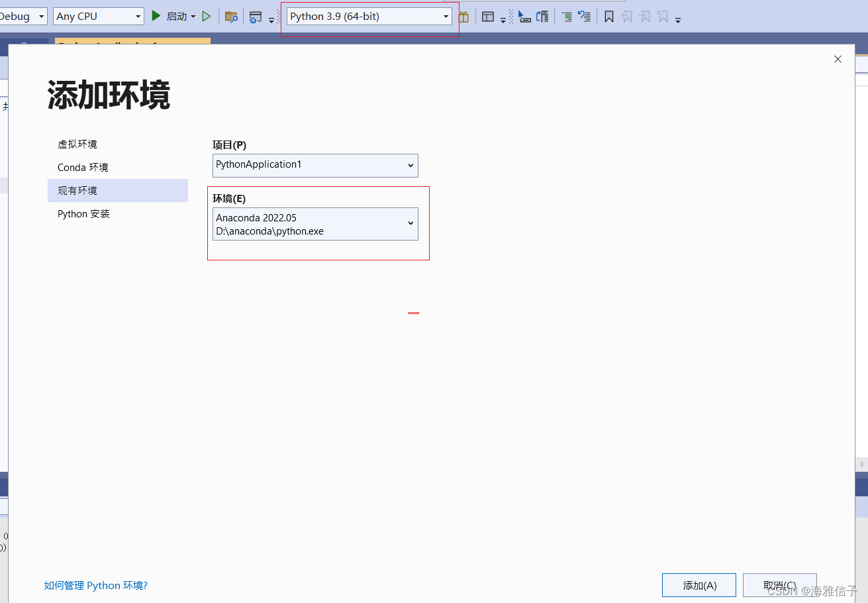Open the 环境 Anaconda 2022.05 dropdown
This screenshot has height=603, width=868.
pyautogui.click(x=315, y=224)
